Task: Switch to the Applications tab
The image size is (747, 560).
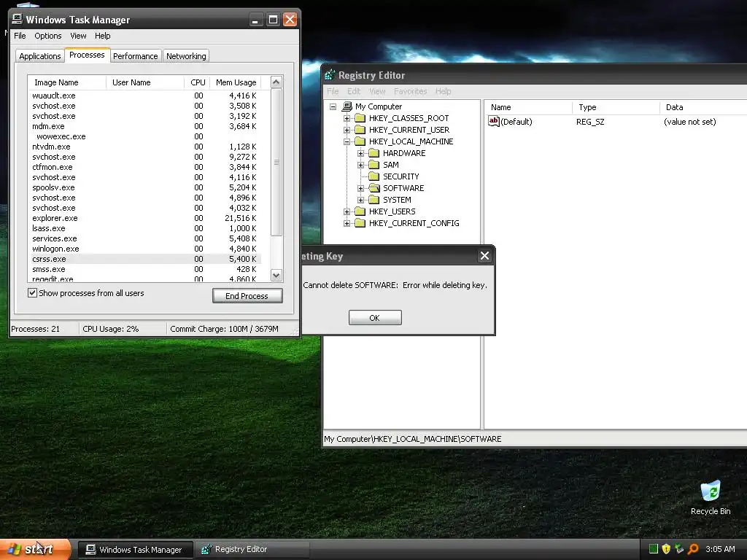Action: 40,56
